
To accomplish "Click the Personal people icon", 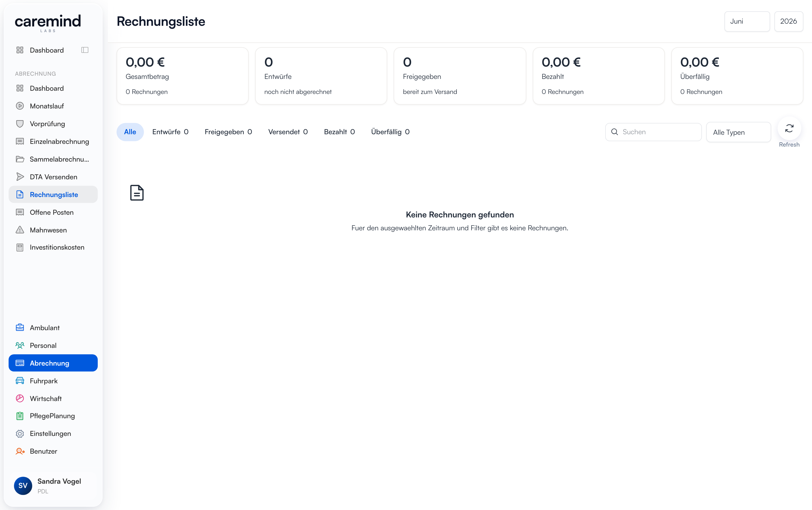I will (20, 345).
